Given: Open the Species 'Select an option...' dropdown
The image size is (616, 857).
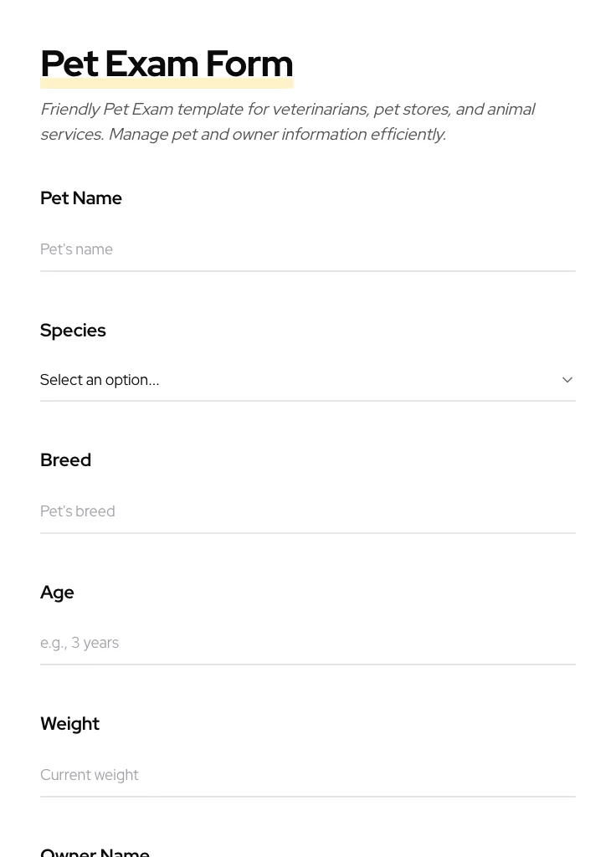Looking at the screenshot, I should click(301, 380).
